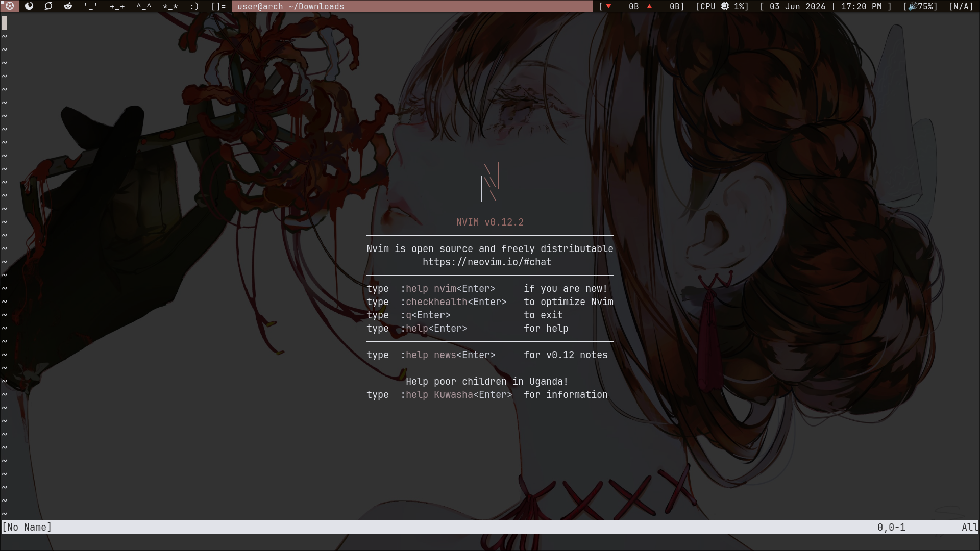Viewport: 980px width, 551px height.
Task: Click the red upload arrow indicator
Action: (650, 6)
